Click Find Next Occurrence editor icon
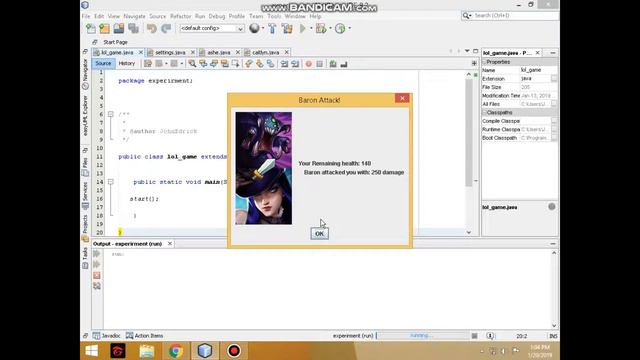The width and height of the screenshot is (640, 360). click(213, 64)
